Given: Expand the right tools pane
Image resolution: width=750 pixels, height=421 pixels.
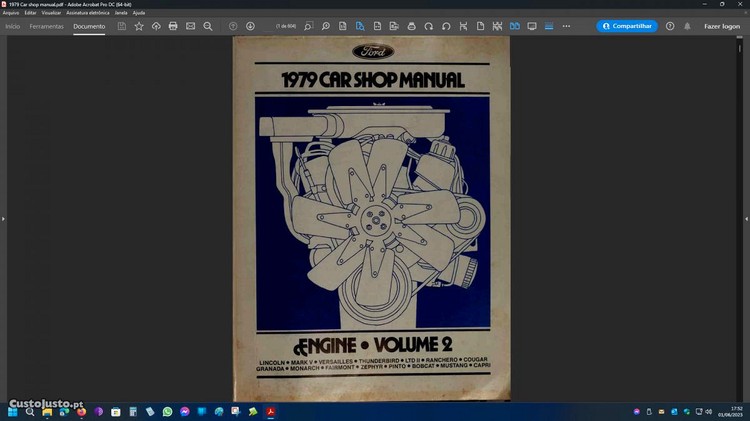Looking at the screenshot, I should (x=746, y=218).
